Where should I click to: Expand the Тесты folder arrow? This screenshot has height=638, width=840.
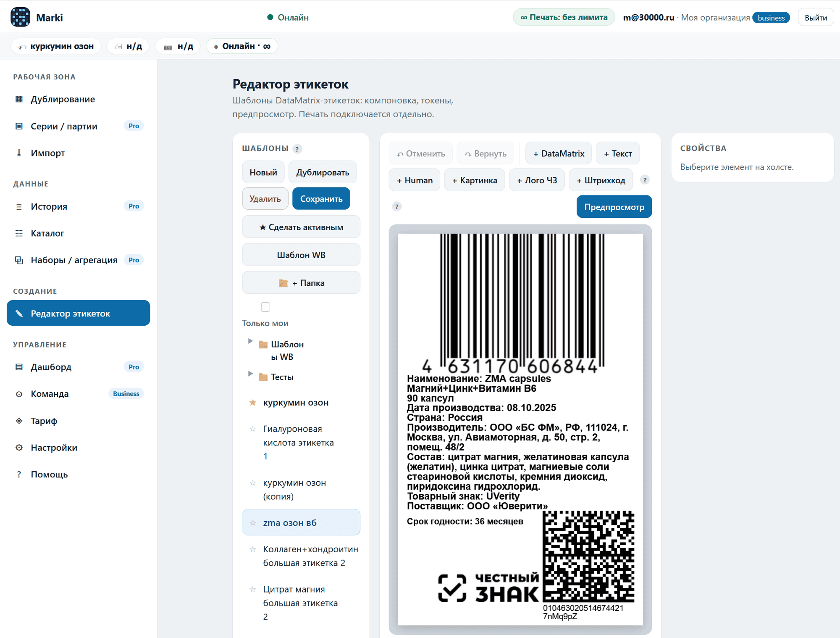[250, 374]
